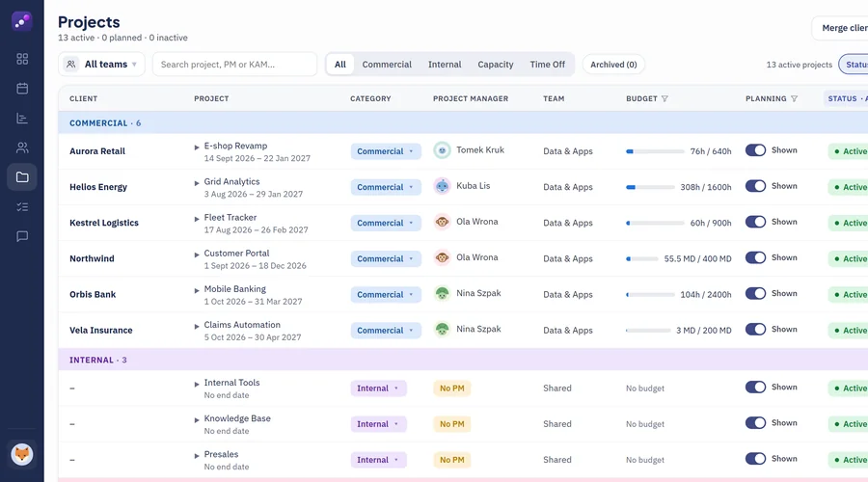Image resolution: width=868 pixels, height=482 pixels.
Task: Expand the Grid Analytics project row
Action: click(197, 183)
